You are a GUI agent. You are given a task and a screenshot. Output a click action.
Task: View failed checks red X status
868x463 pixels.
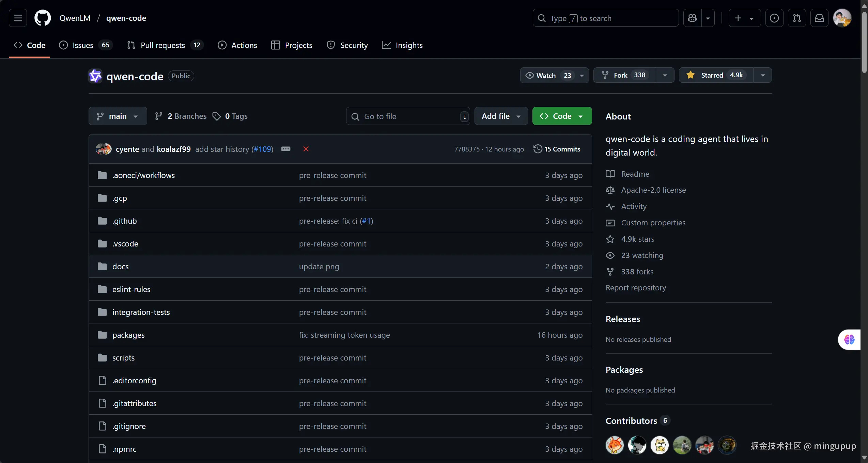[306, 149]
